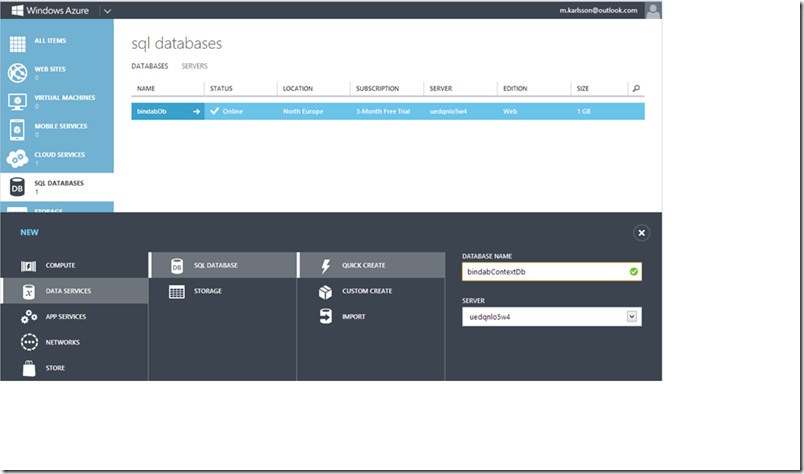This screenshot has width=804, height=474.
Task: Choose APP SERVICES category
Action: pos(66,317)
